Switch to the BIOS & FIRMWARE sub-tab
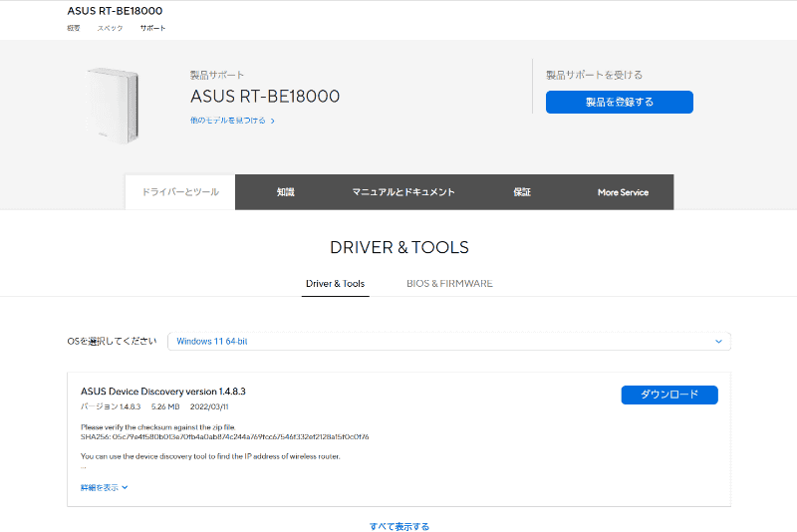Screen dimensions: 797x532 (449, 284)
